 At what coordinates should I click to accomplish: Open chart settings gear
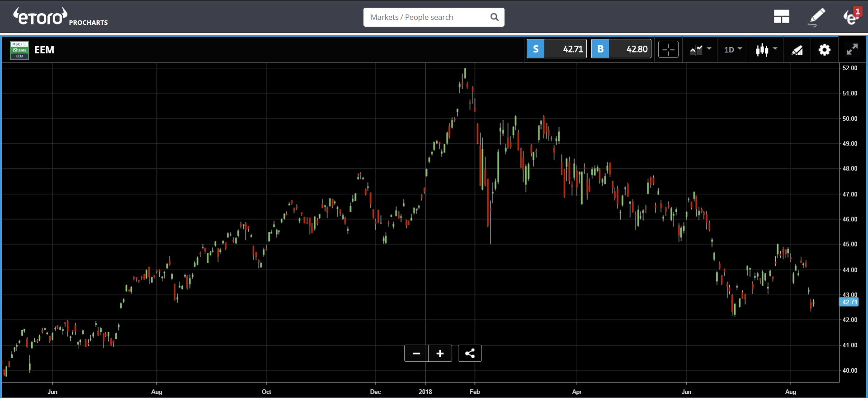pyautogui.click(x=825, y=50)
